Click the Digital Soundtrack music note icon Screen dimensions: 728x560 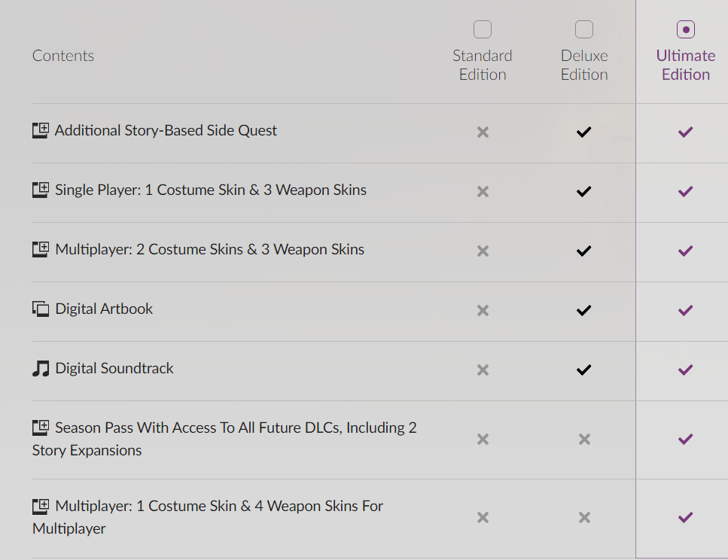(41, 369)
